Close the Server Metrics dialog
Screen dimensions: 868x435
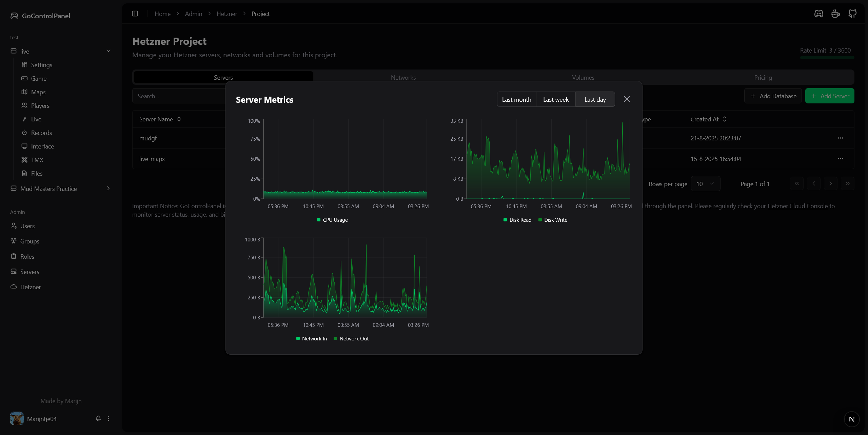pos(627,99)
